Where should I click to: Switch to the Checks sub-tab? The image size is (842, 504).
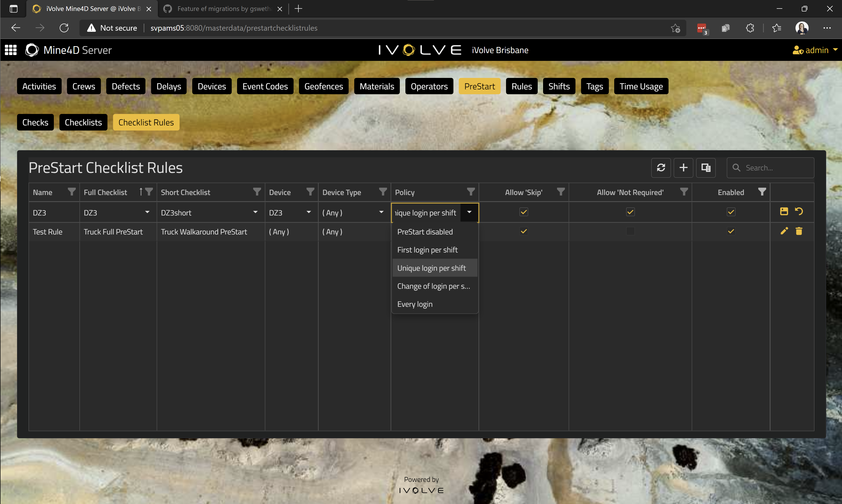tap(35, 122)
